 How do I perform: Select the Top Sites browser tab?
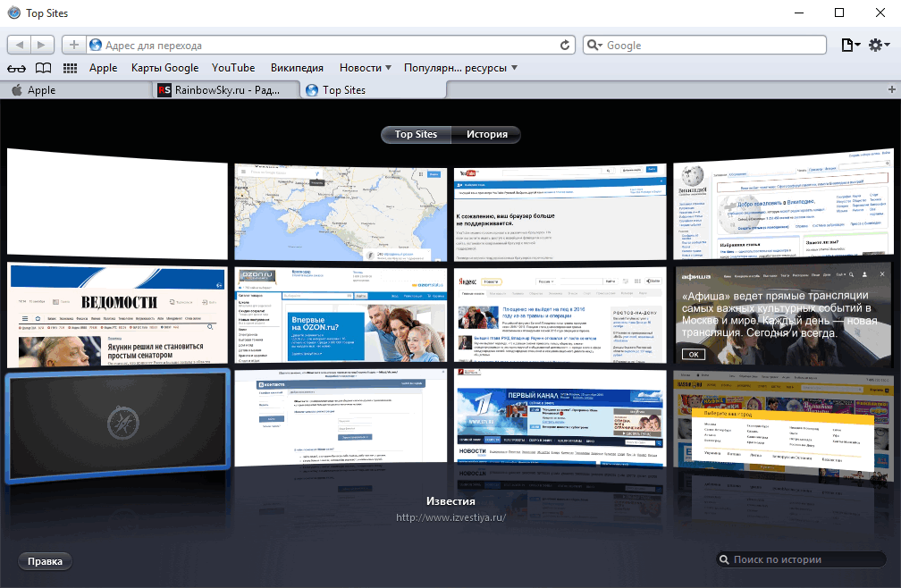point(374,90)
